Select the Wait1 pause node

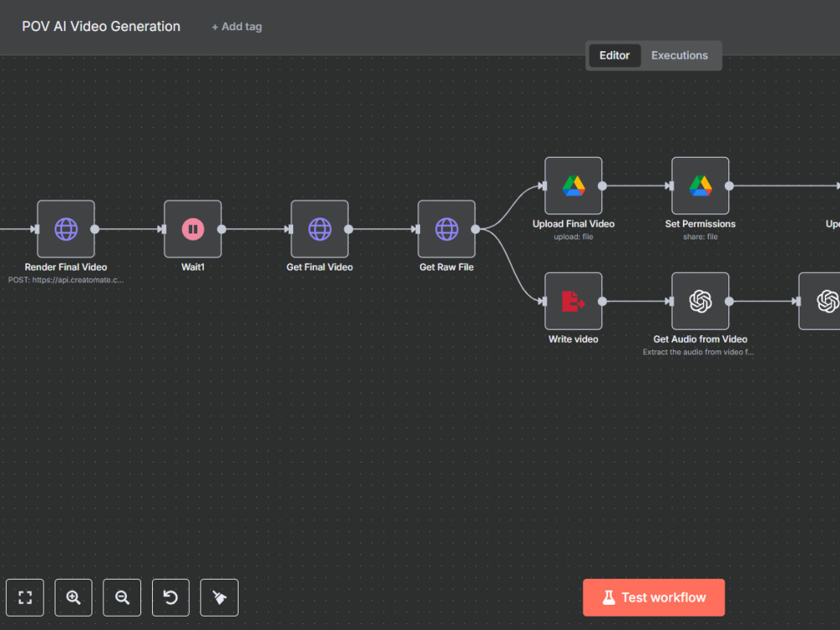[193, 229]
